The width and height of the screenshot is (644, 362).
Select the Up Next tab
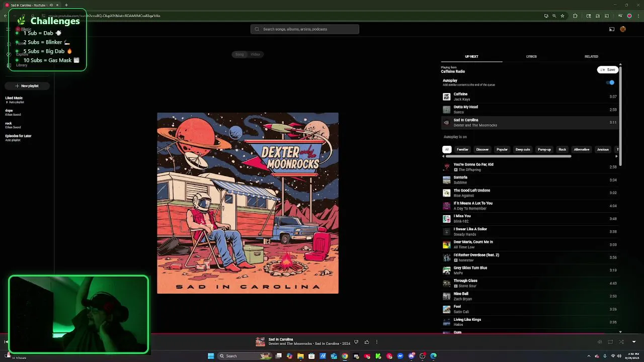tap(471, 56)
